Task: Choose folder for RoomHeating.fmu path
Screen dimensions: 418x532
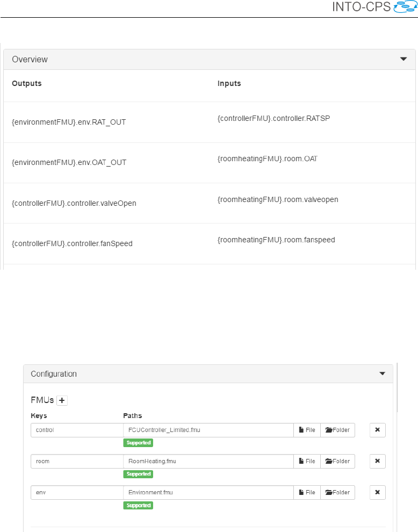Action: pyautogui.click(x=337, y=461)
